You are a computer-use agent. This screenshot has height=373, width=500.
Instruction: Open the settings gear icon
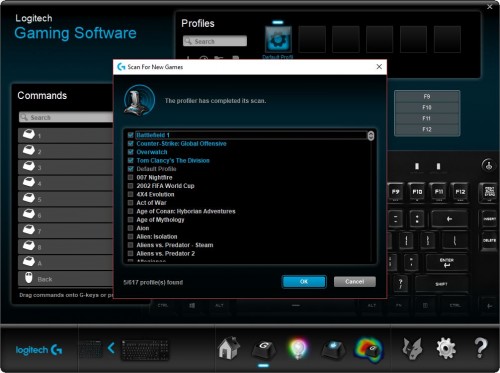tap(446, 349)
